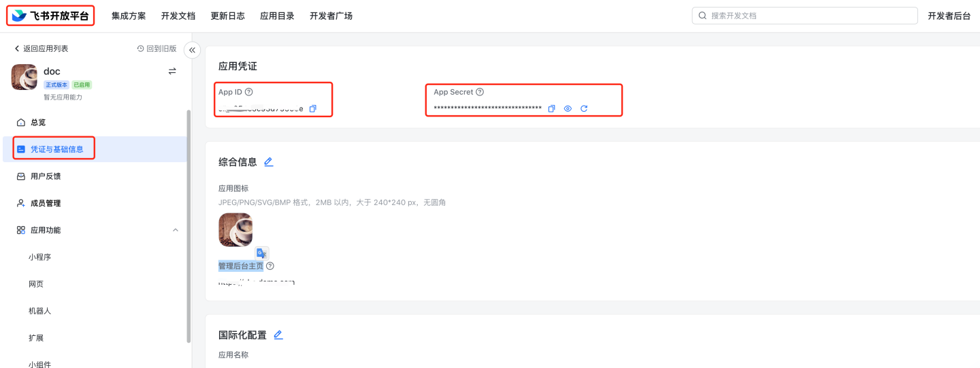The image size is (980, 368).
Task: Click the 正式版本 tag
Action: [56, 85]
